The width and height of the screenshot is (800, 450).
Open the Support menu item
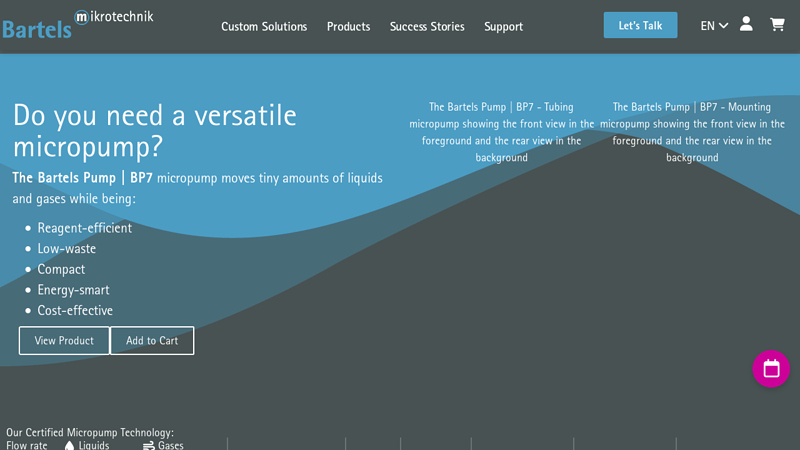click(503, 26)
